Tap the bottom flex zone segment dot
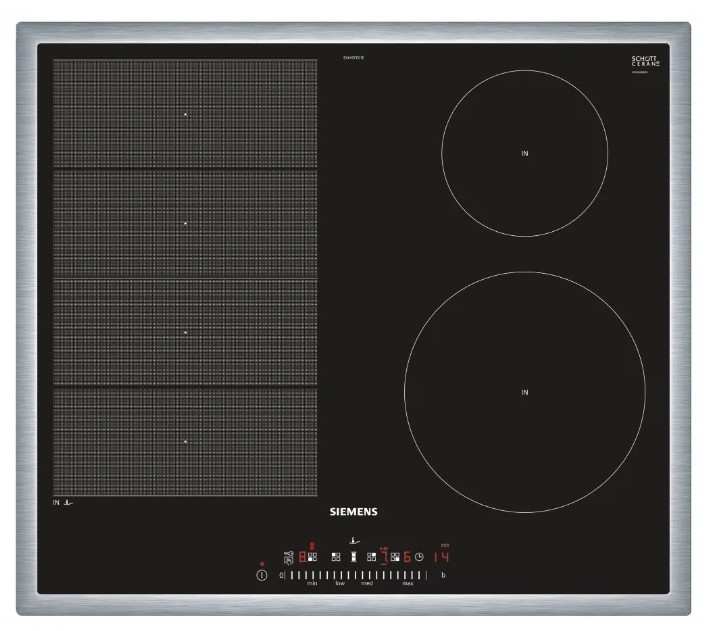The height and width of the screenshot is (631, 710). pos(185,441)
